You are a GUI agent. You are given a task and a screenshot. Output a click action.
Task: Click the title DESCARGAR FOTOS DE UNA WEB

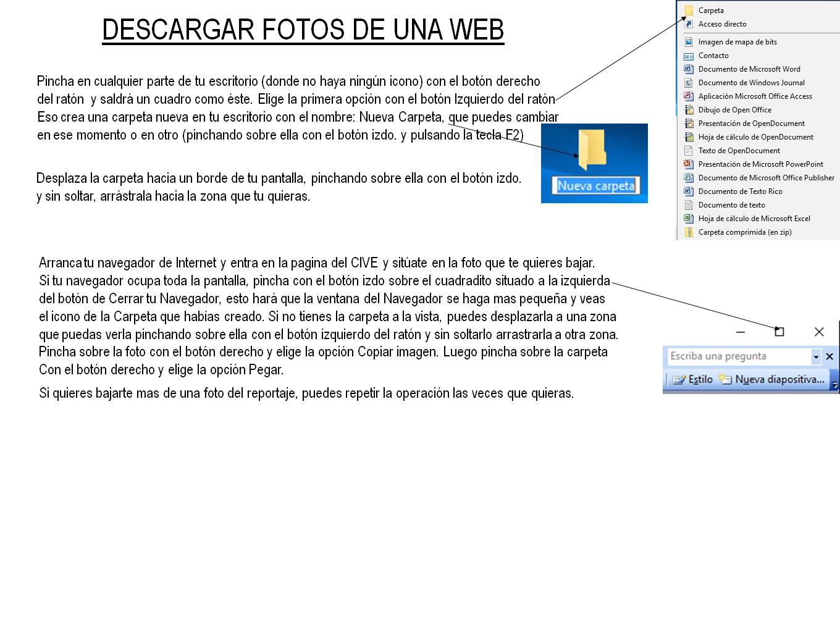tap(303, 30)
